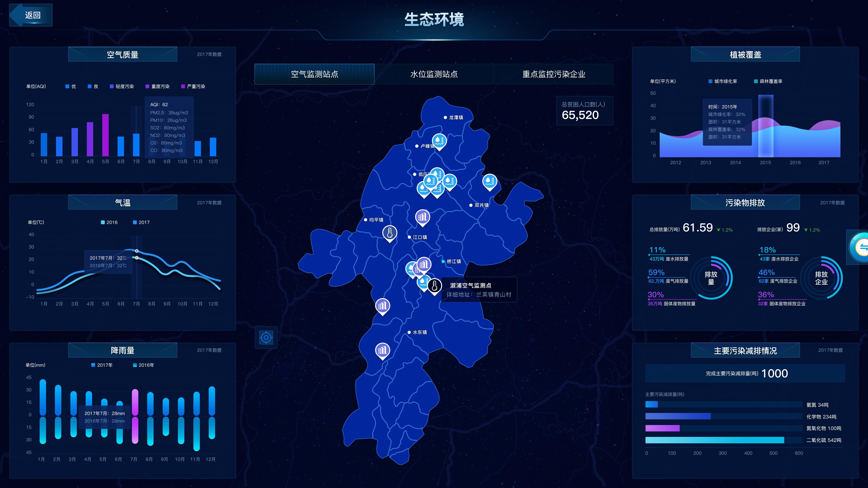This screenshot has width=868, height=488.
Task: Toggle 2016 legend in temperature chart
Action: point(109,222)
